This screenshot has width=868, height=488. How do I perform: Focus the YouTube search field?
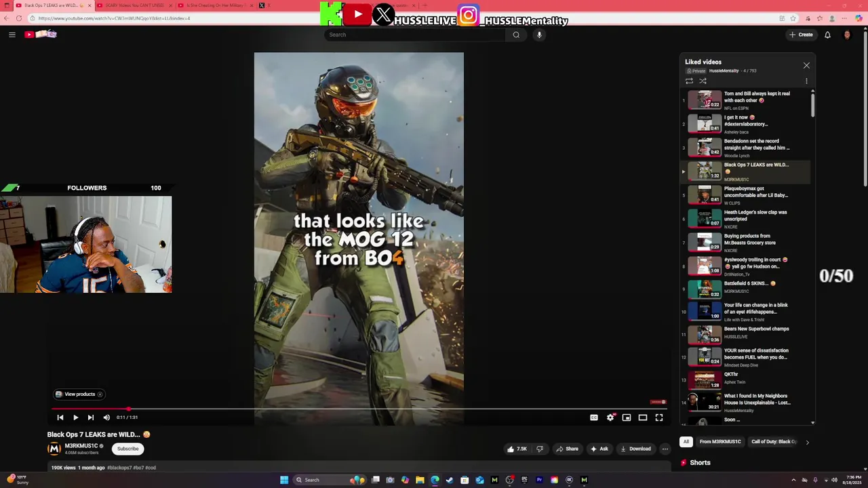[x=415, y=35]
